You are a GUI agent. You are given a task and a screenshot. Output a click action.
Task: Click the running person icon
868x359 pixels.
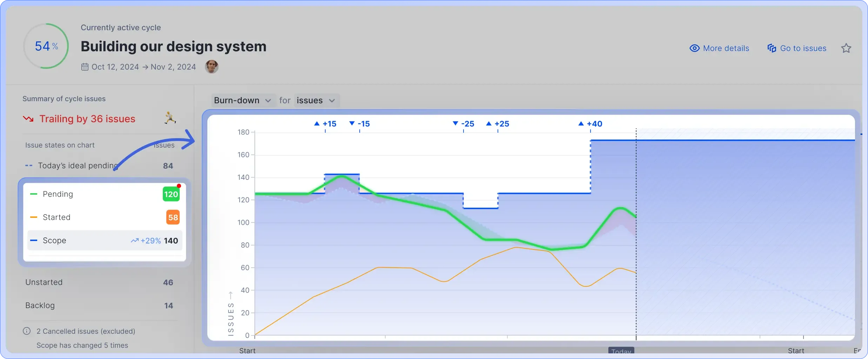click(170, 118)
